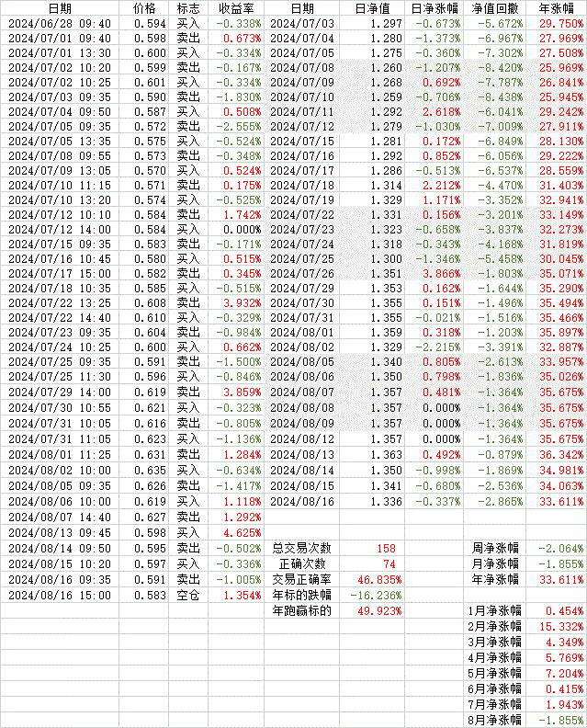Click the 收益率 column header
Image resolution: width=587 pixels, height=728 pixels.
point(236,8)
